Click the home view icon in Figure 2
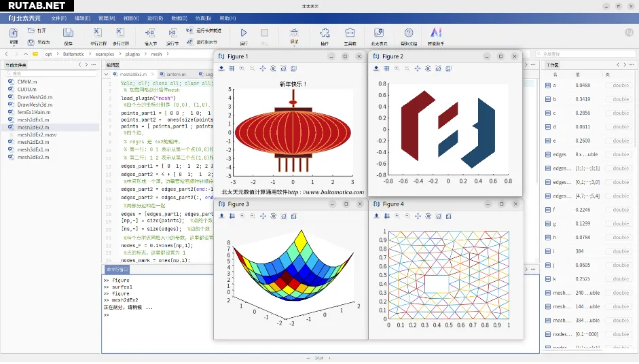This screenshot has width=639, height=364. click(x=438, y=69)
